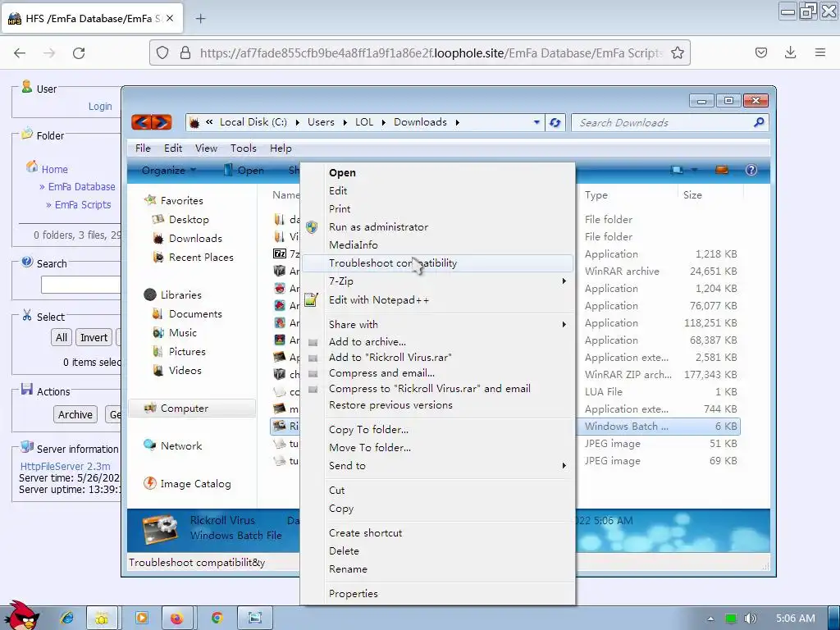Click the Rickroll Virus batch file icon
The image size is (840, 630).
pyautogui.click(x=279, y=427)
